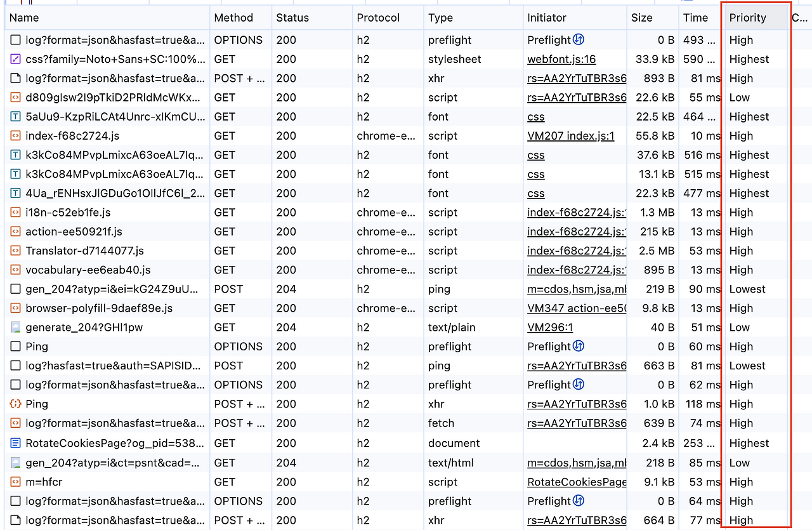Click the script icon beside vocabulary-ee6eab40.js
Screen dimensions: 812x530
pos(15,270)
